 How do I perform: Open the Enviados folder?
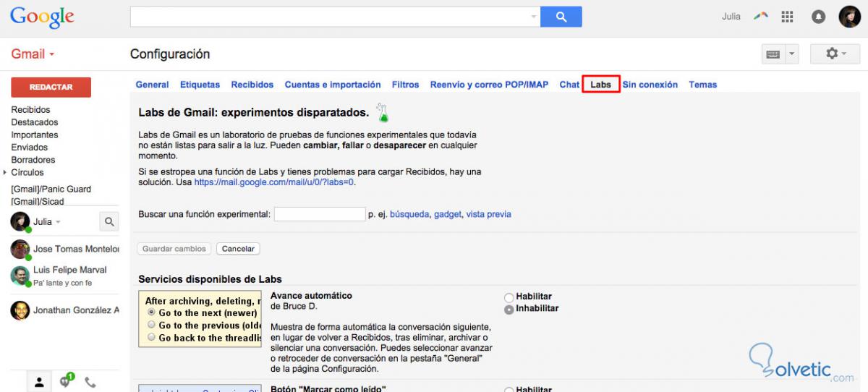pyautogui.click(x=30, y=148)
